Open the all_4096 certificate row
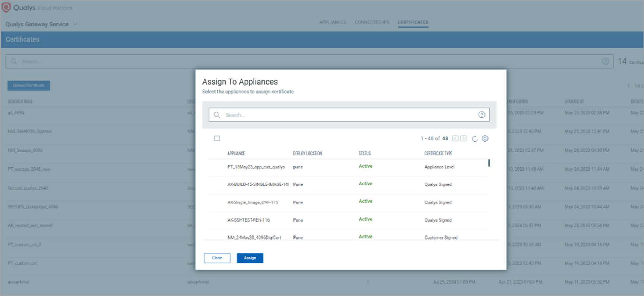The image size is (644, 296). pos(16,113)
